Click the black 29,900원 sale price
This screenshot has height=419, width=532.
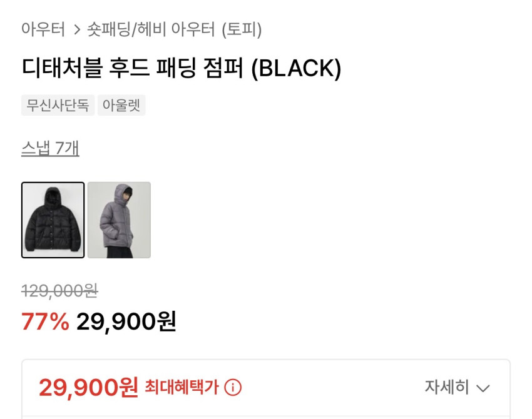126,321
